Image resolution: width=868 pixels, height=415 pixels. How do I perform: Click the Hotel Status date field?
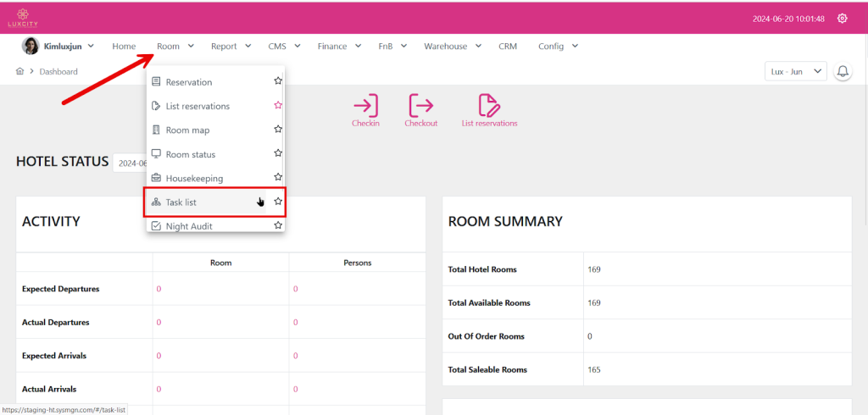pyautogui.click(x=130, y=163)
